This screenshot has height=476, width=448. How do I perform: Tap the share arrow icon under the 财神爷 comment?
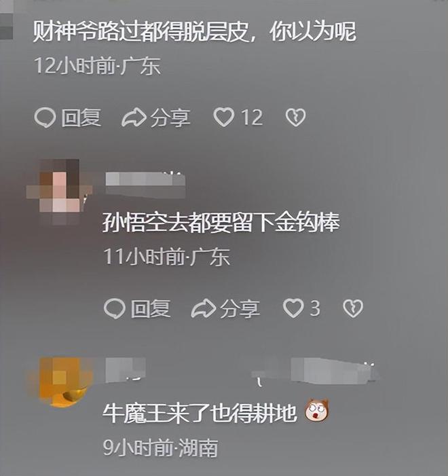tap(134, 117)
